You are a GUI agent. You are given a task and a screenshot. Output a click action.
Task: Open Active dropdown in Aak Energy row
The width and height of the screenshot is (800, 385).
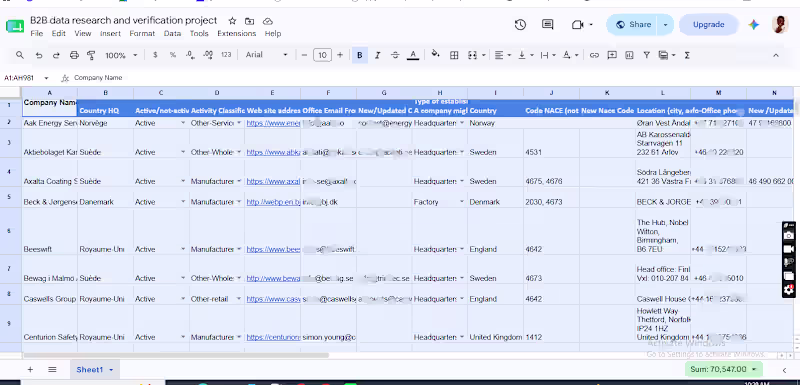pyautogui.click(x=183, y=123)
